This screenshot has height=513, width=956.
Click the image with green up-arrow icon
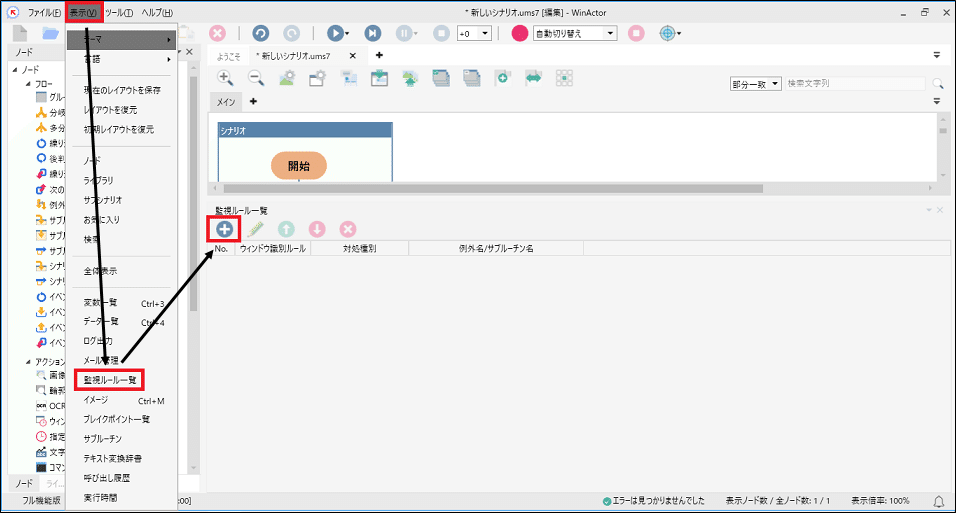(x=410, y=78)
